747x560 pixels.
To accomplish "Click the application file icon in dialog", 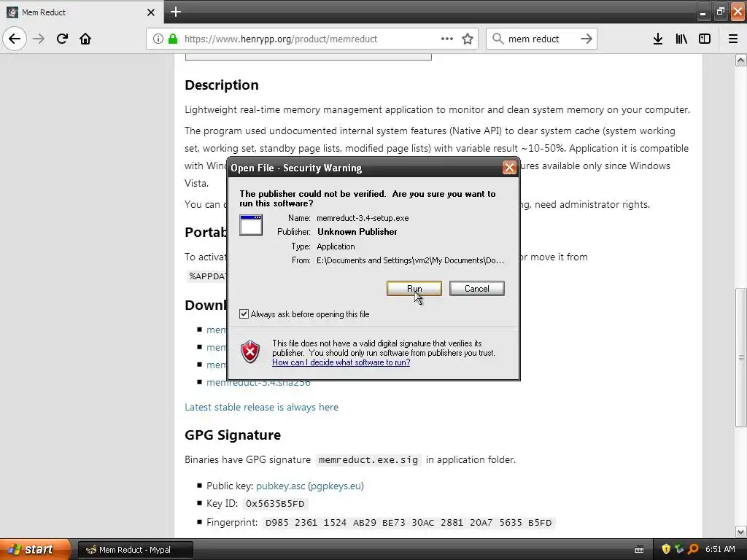I will tap(251, 225).
